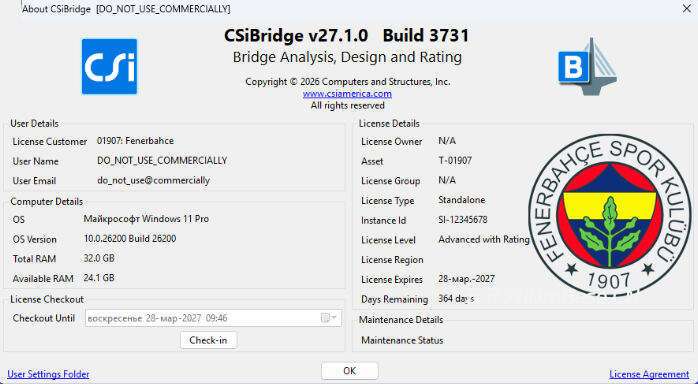Click the 'Maintenance Details' group heading
Image resolution: width=698 pixels, height=384 pixels.
tap(401, 319)
